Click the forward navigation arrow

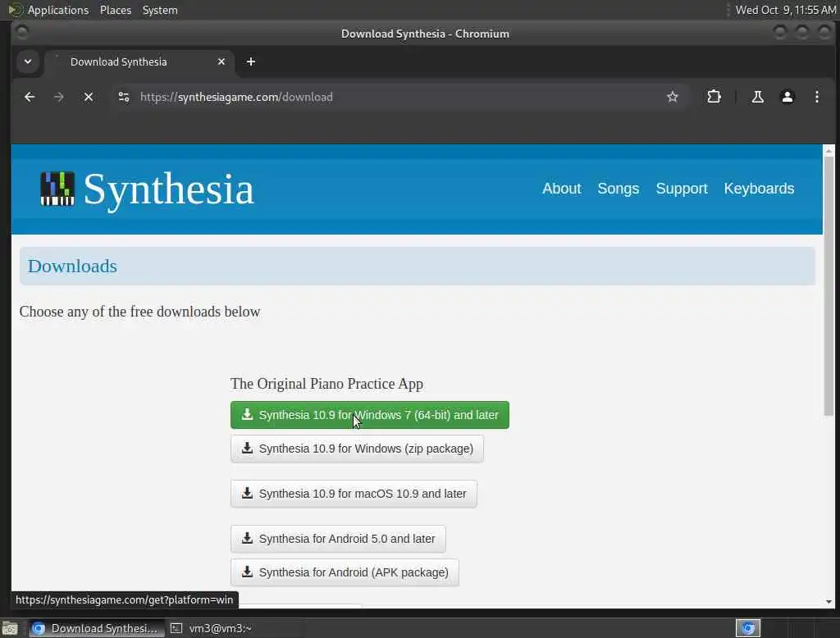(x=59, y=97)
